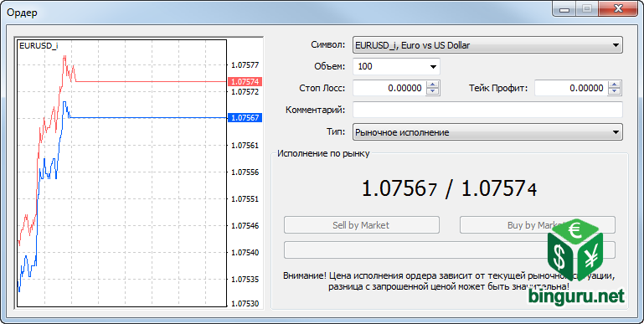
Task: Click the chart axis value 1.07530
Action: point(245,304)
